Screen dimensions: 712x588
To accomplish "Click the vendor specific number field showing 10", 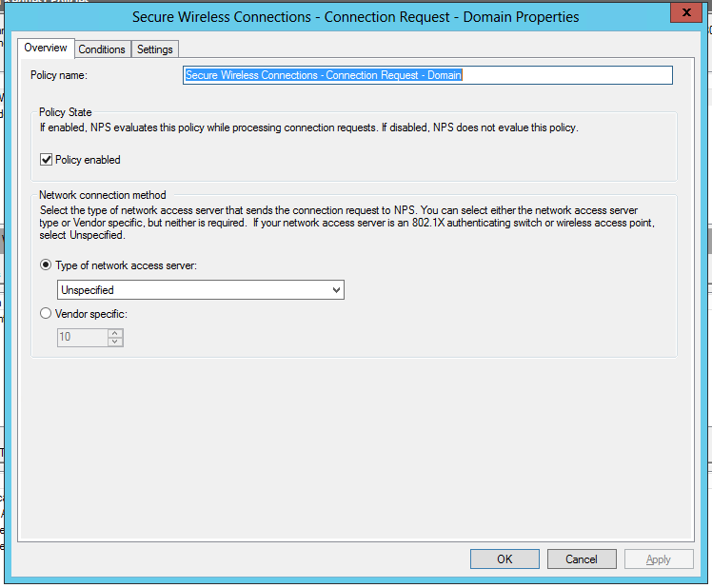I will (x=83, y=337).
